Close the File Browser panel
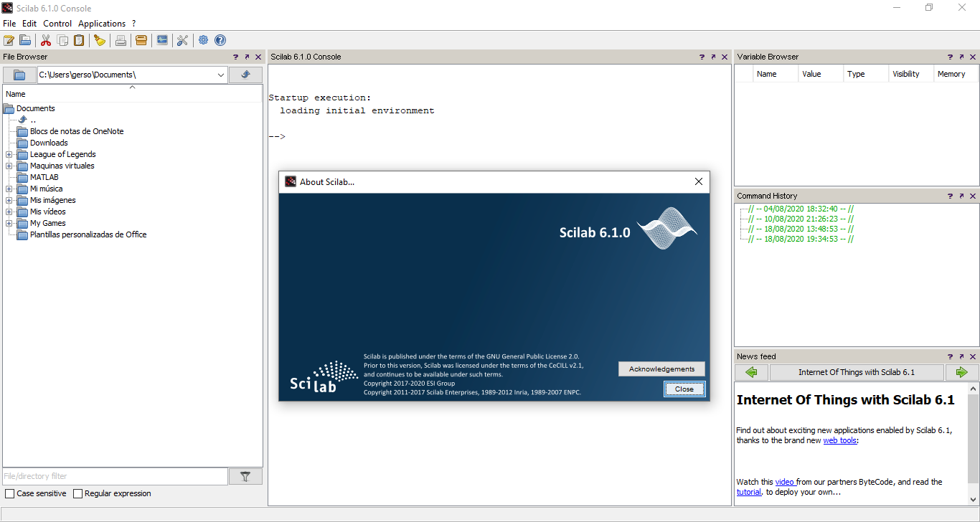 258,57
